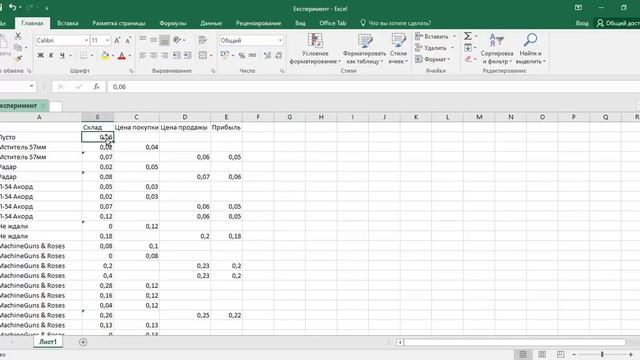Viewport: 640px width, 360px height.
Task: Click the Increase font size icon
Action: [x=117, y=40]
